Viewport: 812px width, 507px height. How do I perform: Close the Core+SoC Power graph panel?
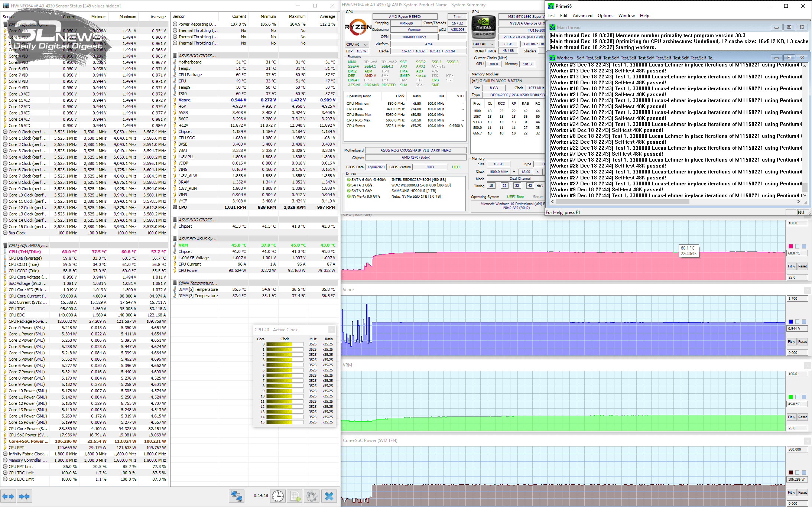pyautogui.click(x=808, y=441)
